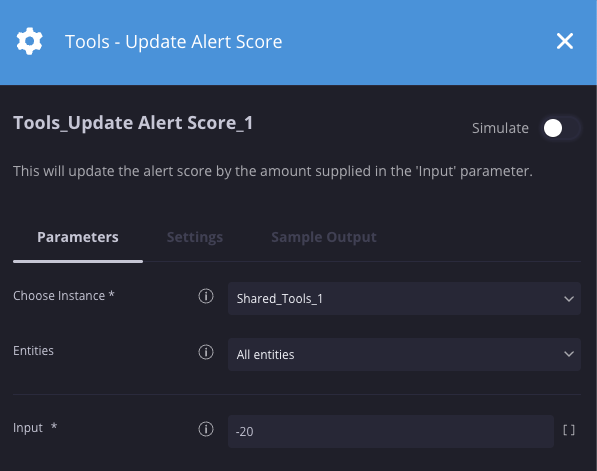The image size is (597, 471).
Task: Open placeholder brackets picker for Input
Action: click(x=569, y=430)
